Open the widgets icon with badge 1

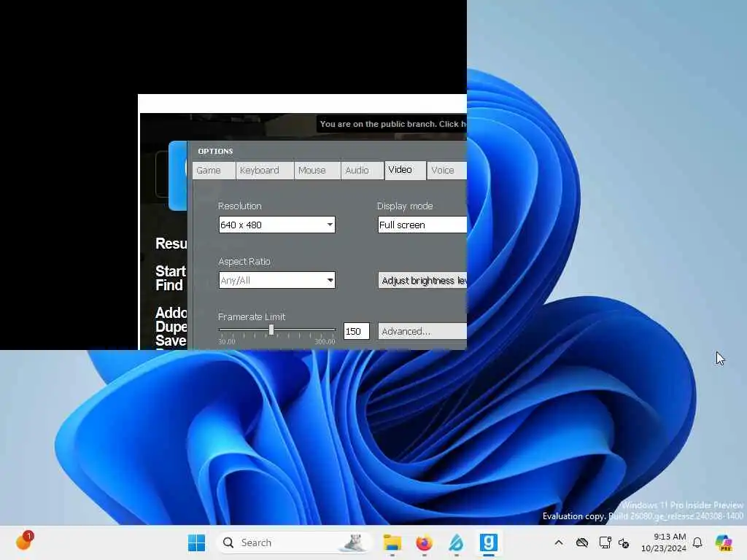[x=24, y=541]
